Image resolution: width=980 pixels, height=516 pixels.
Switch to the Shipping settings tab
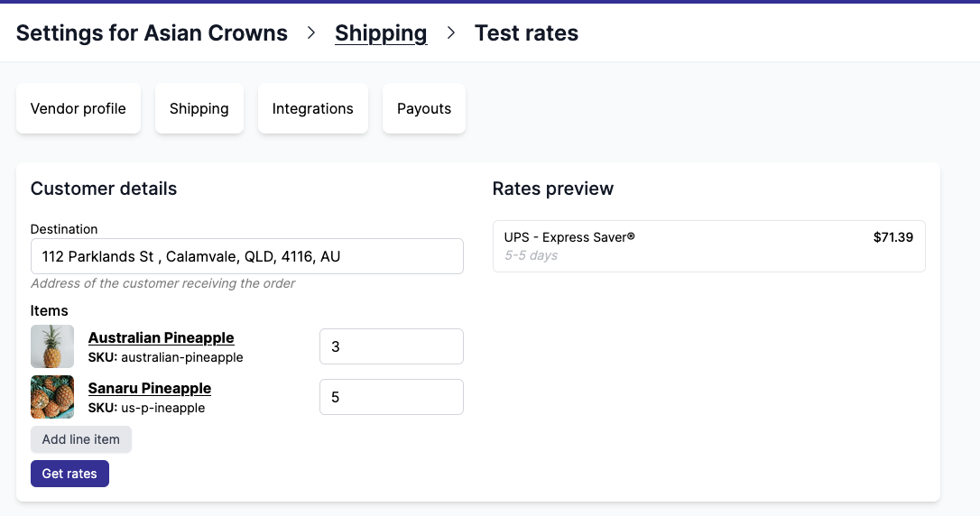(199, 108)
